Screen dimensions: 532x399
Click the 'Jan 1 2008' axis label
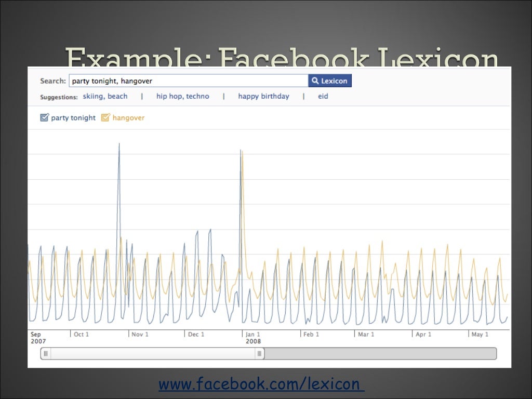253,338
